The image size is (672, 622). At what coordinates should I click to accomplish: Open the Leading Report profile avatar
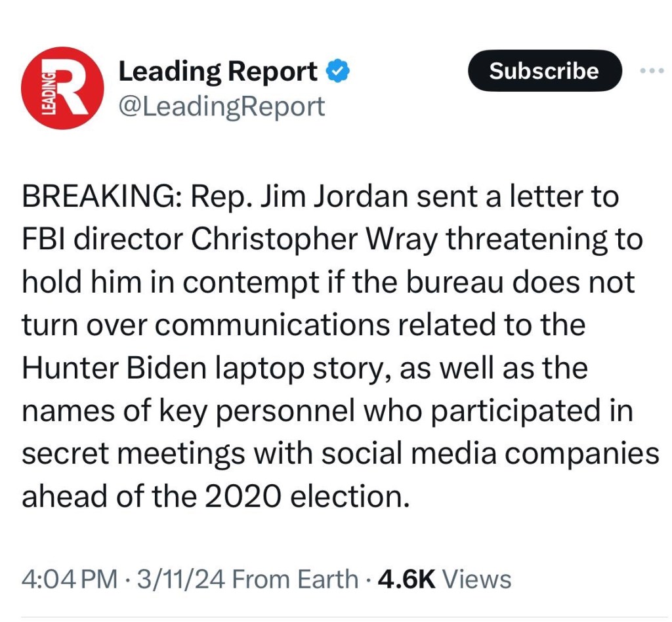[62, 88]
